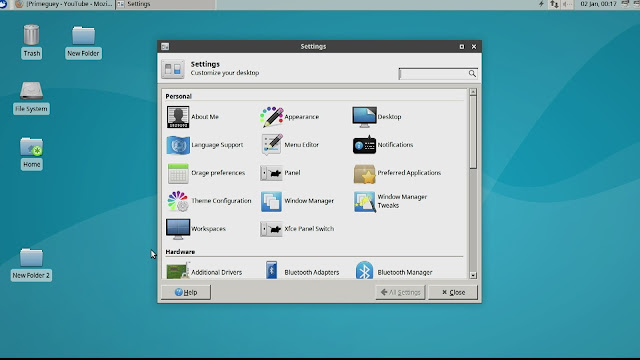Open Language Support settings

click(205, 145)
